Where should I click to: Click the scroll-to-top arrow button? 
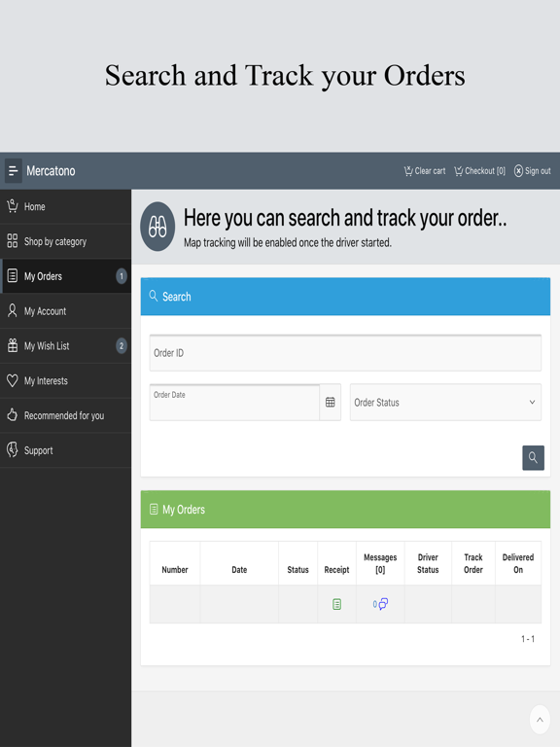click(540, 720)
